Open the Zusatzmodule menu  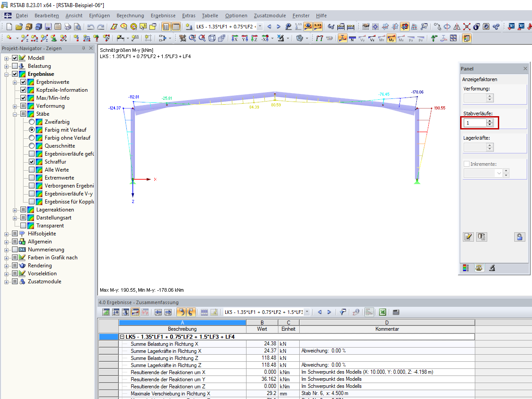pyautogui.click(x=270, y=16)
